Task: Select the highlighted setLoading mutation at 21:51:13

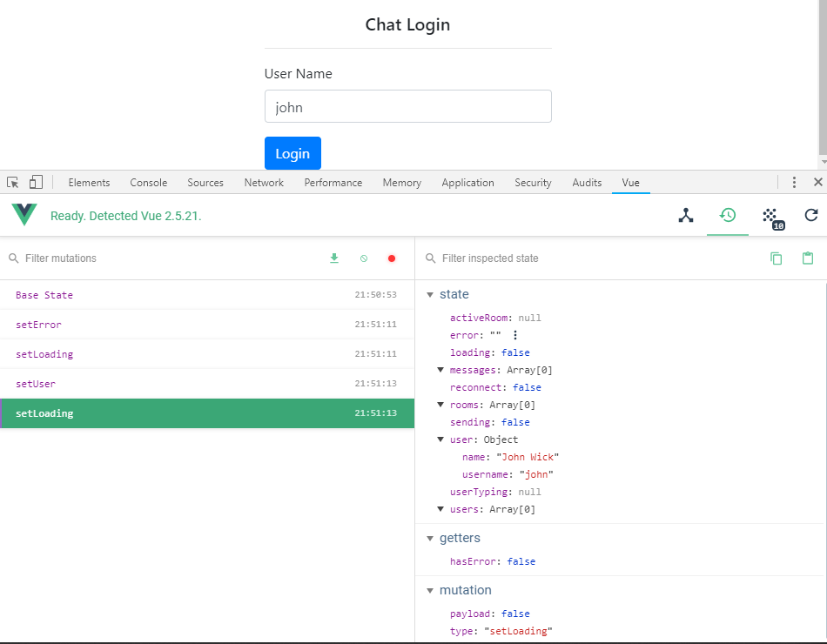Action: 207,413
